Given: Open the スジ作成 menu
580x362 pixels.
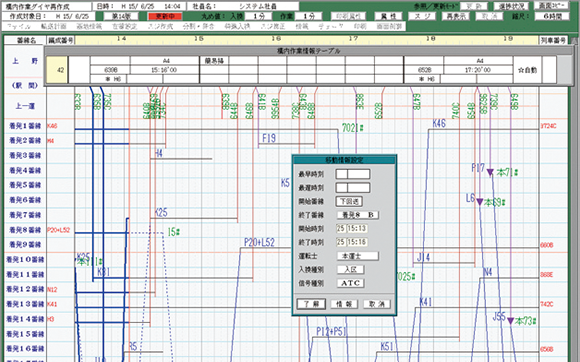Looking at the screenshot, I should pyautogui.click(x=160, y=27).
